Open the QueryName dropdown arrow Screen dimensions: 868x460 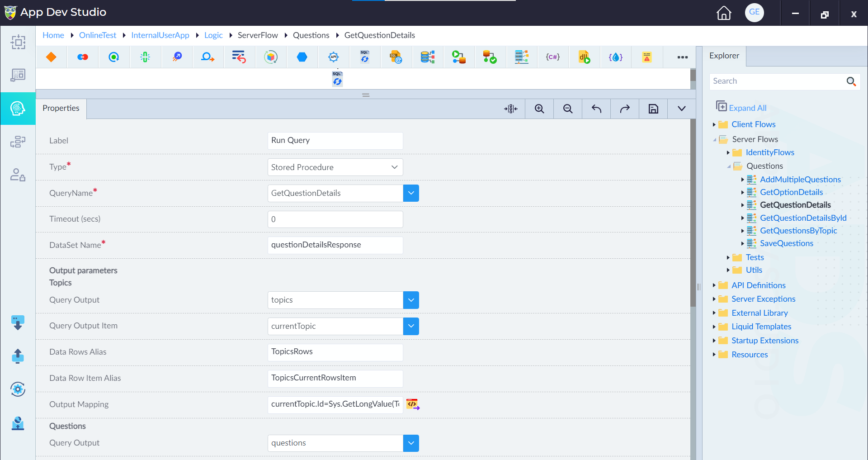point(411,193)
